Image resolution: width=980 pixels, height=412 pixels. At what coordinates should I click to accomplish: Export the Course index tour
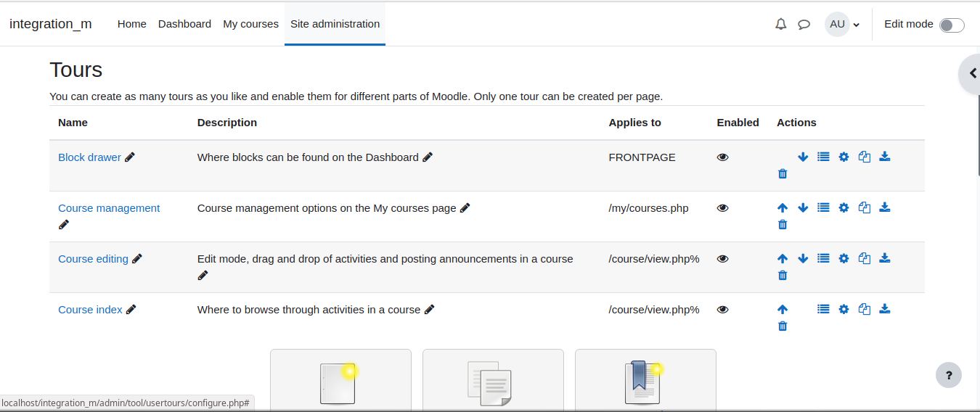point(884,309)
